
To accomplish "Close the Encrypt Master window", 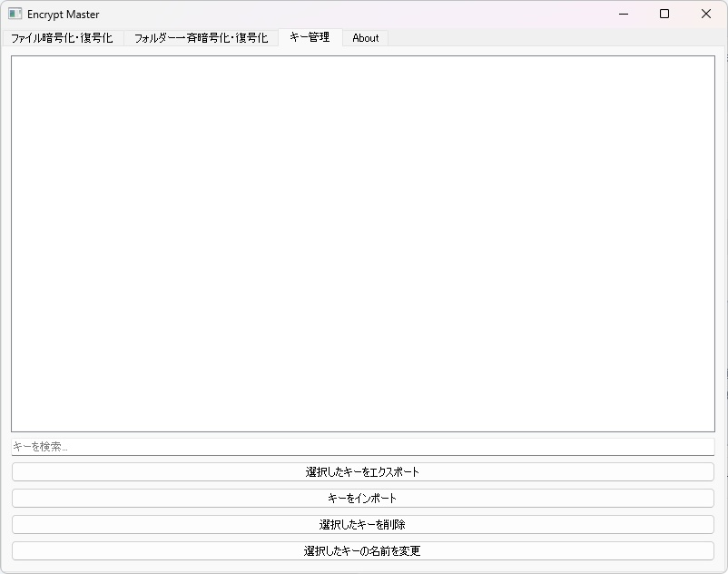I will point(705,15).
